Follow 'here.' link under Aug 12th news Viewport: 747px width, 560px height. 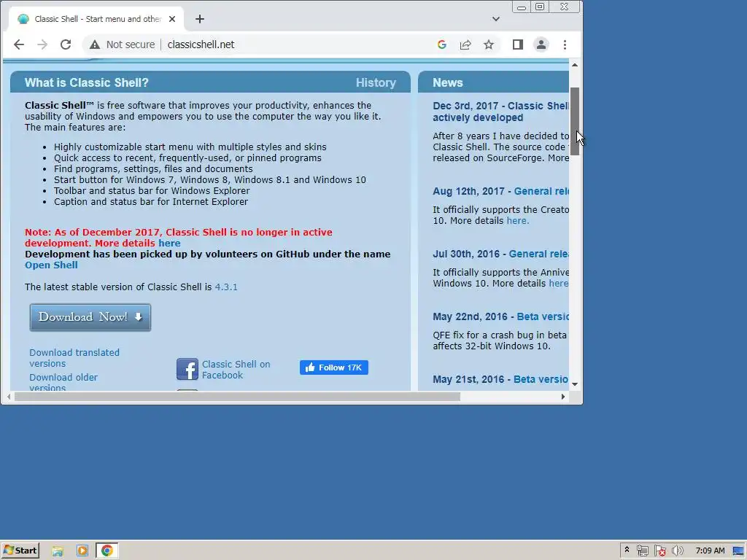point(518,221)
